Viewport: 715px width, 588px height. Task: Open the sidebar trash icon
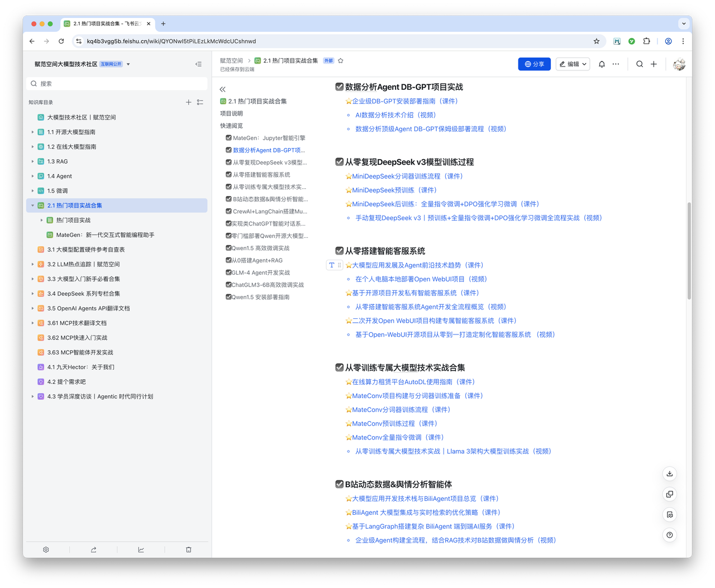(188, 549)
